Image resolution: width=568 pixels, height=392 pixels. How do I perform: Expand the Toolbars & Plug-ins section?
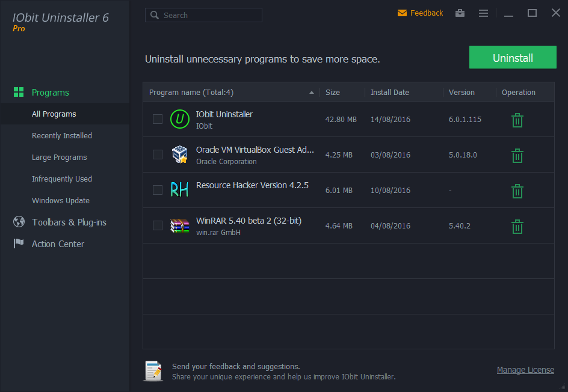(x=69, y=222)
